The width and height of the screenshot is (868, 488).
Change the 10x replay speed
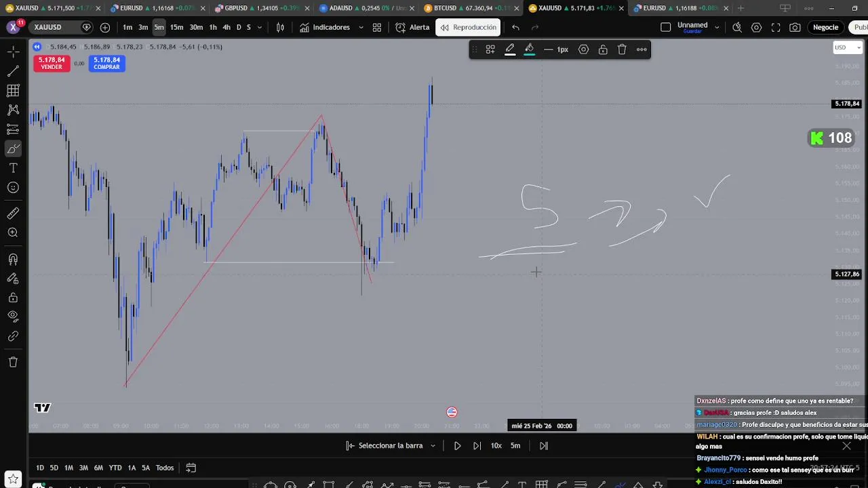[x=496, y=445]
